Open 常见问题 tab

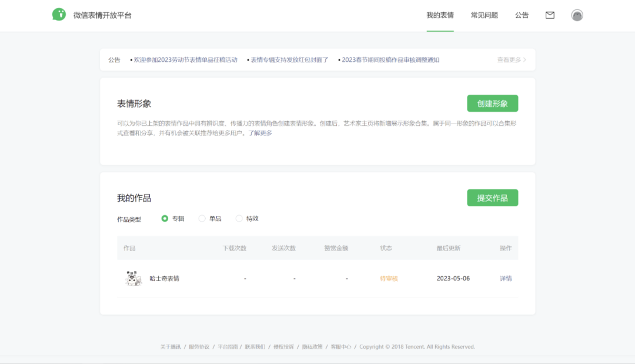[x=484, y=15]
